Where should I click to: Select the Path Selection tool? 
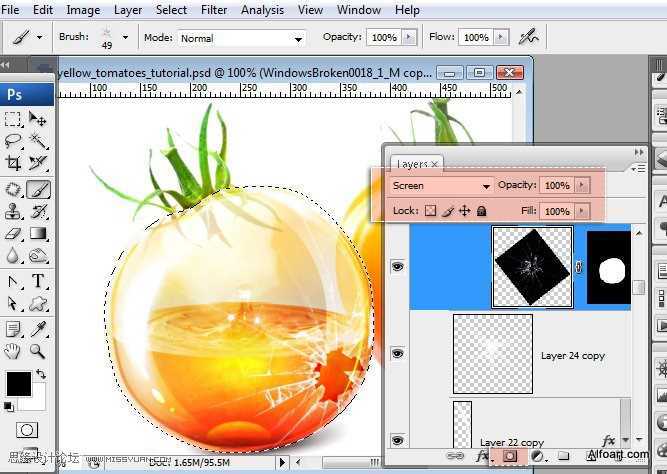coord(12,303)
